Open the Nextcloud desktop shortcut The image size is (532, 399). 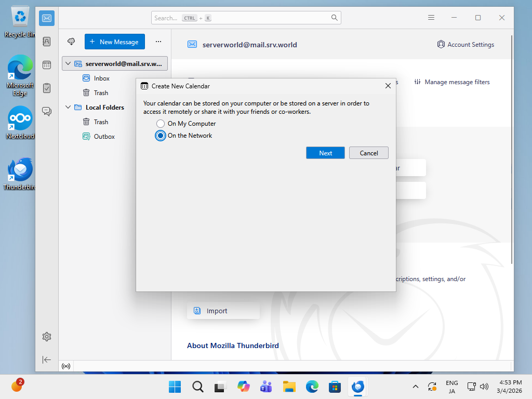coord(20,123)
